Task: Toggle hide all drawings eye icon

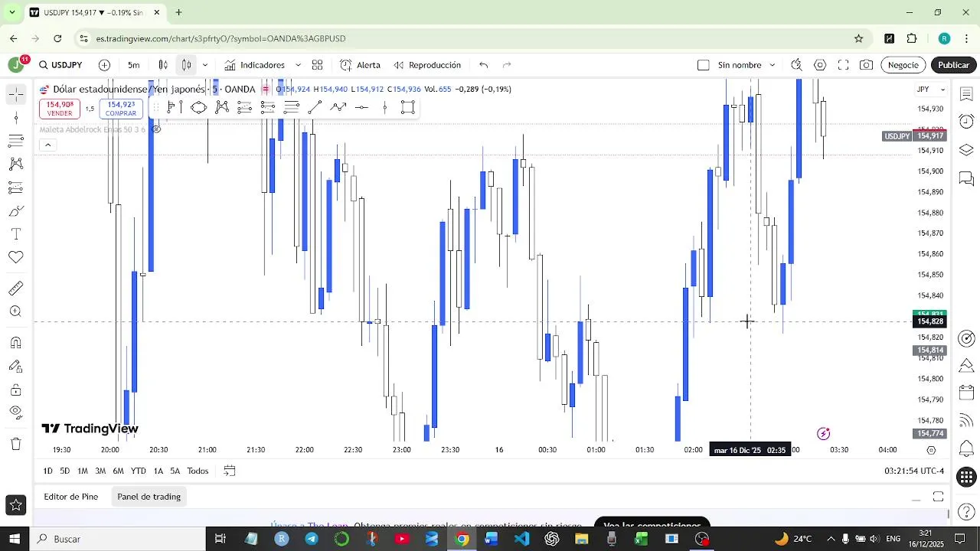Action: tap(16, 412)
